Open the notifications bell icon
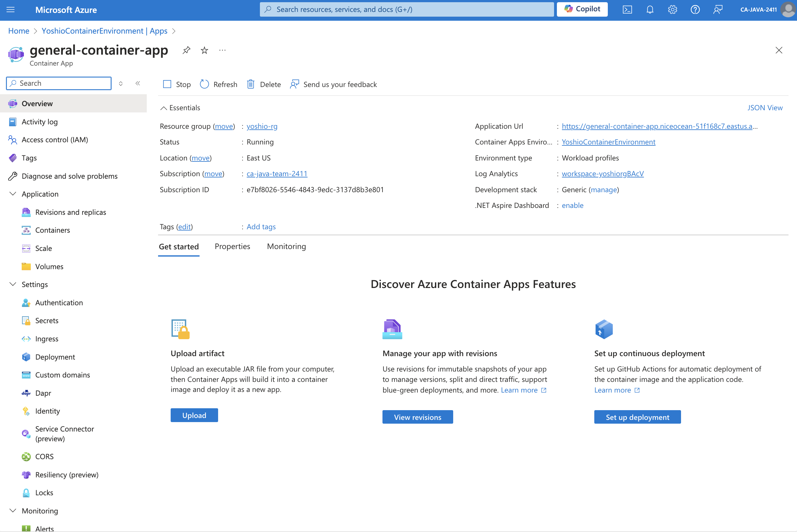The image size is (797, 532). click(650, 9)
